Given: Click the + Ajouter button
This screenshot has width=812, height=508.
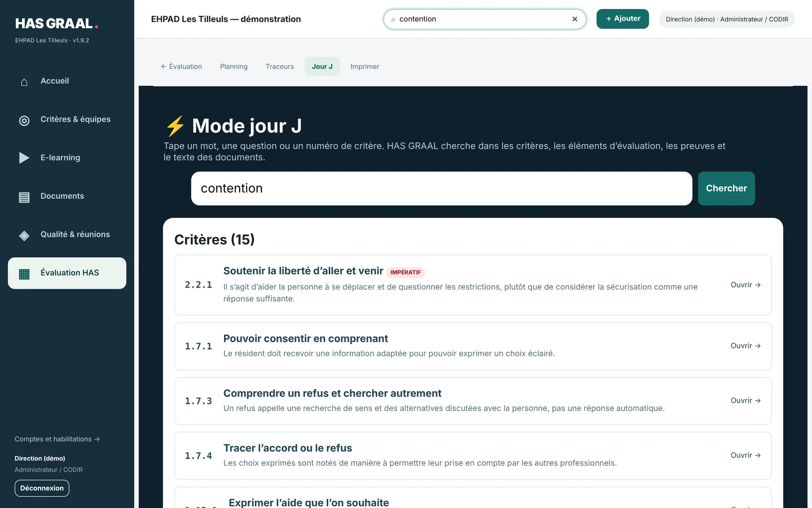Looking at the screenshot, I should (x=622, y=19).
